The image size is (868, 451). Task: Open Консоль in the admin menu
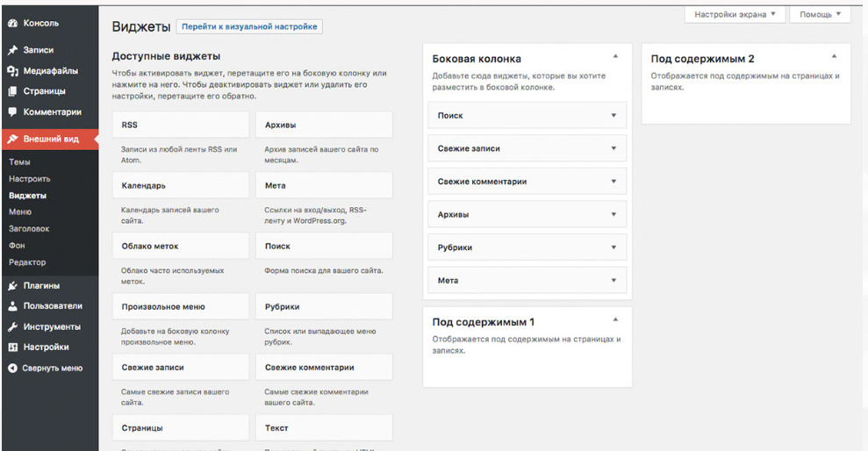click(x=40, y=23)
